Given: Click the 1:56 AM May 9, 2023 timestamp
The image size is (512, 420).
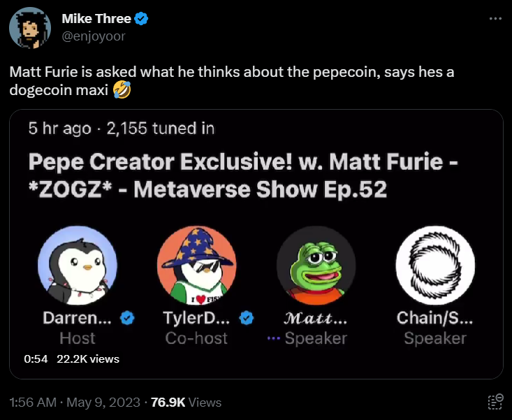Looking at the screenshot, I should pos(75,402).
